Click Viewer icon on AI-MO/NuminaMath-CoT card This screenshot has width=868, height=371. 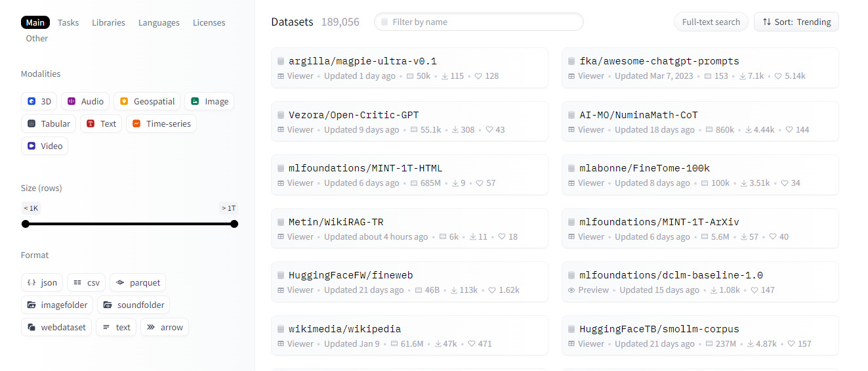click(571, 130)
